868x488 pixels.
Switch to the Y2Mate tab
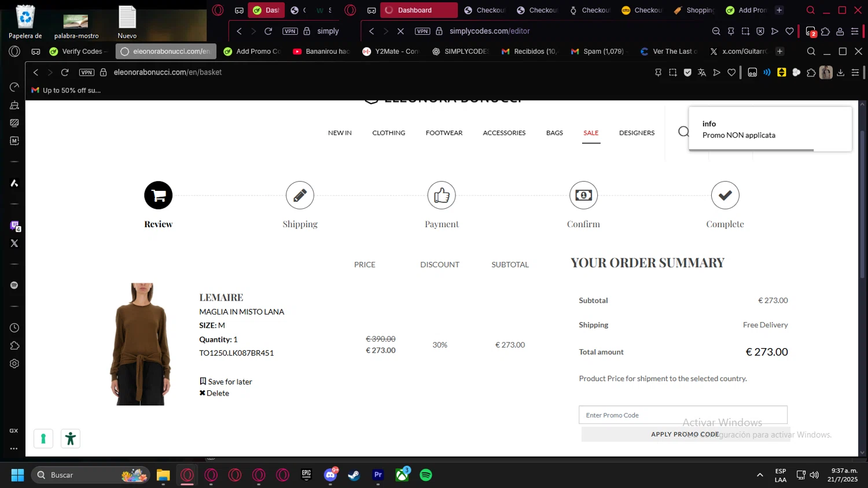pyautogui.click(x=391, y=51)
